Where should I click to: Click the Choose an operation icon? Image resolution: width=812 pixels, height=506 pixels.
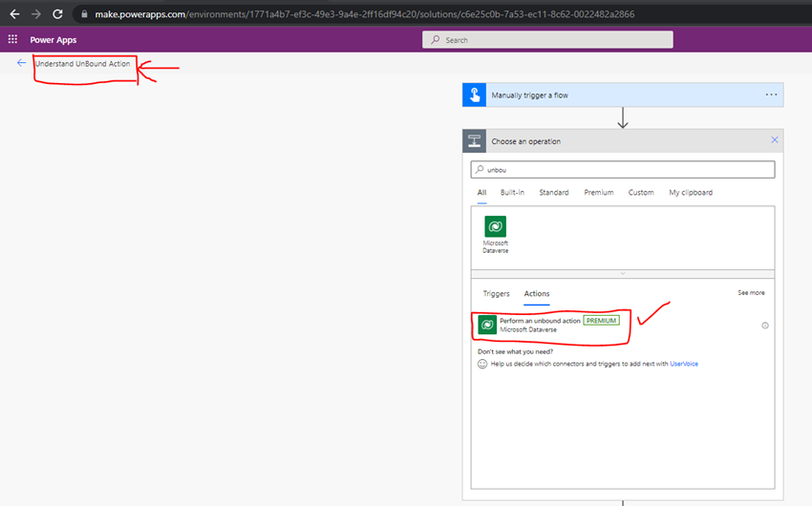[x=474, y=141]
